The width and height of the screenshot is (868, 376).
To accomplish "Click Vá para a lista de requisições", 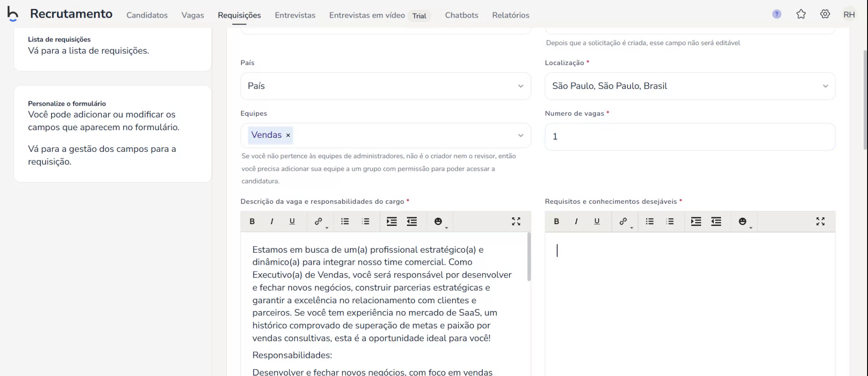I will pos(89,51).
